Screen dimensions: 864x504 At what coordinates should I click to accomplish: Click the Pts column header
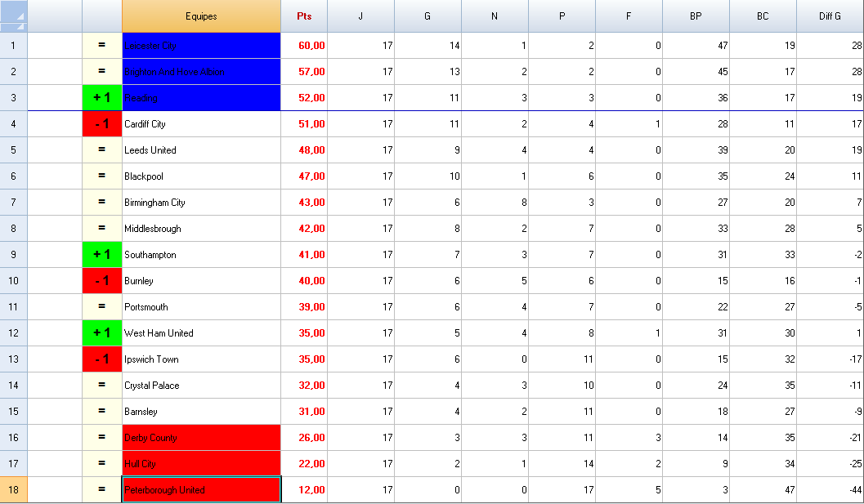click(x=304, y=16)
